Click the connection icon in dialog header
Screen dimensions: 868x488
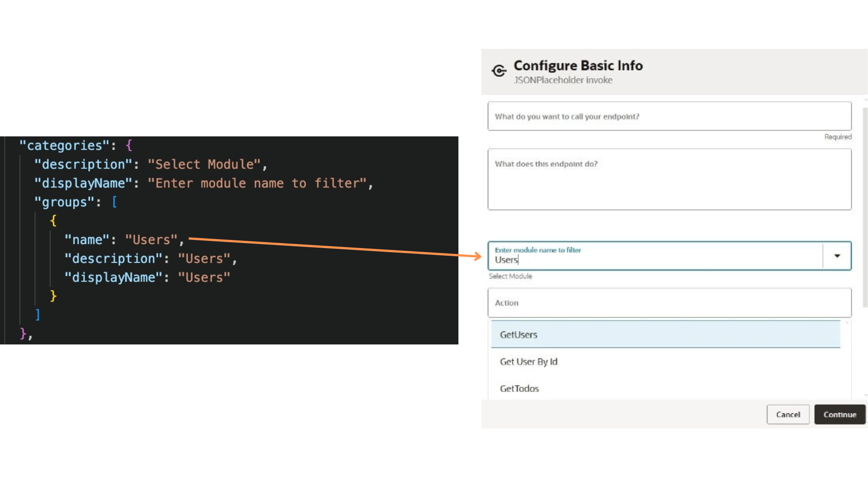tap(499, 71)
